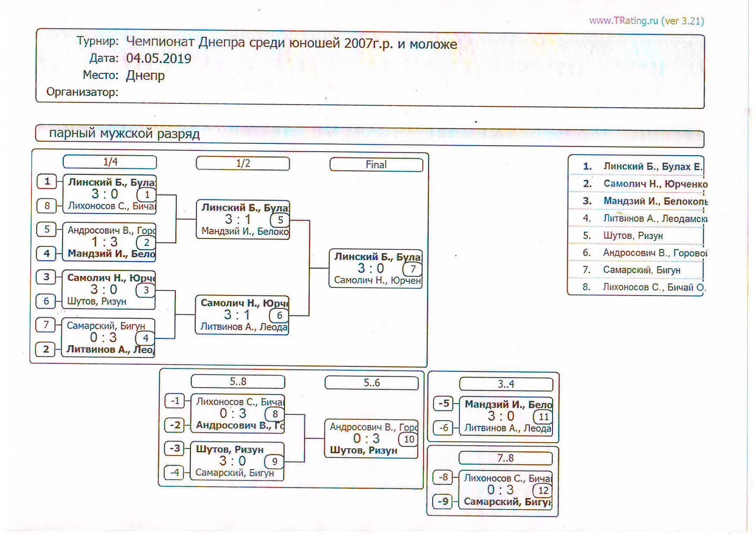Image resolution: width=756 pixels, height=534 pixels.
Task: Click match number 10 badge
Action: 409,439
